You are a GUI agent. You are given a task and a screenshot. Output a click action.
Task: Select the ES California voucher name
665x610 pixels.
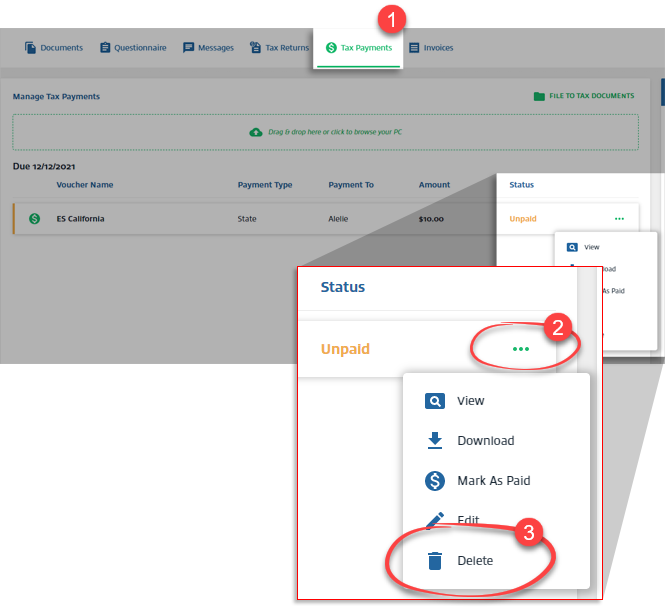(80, 219)
